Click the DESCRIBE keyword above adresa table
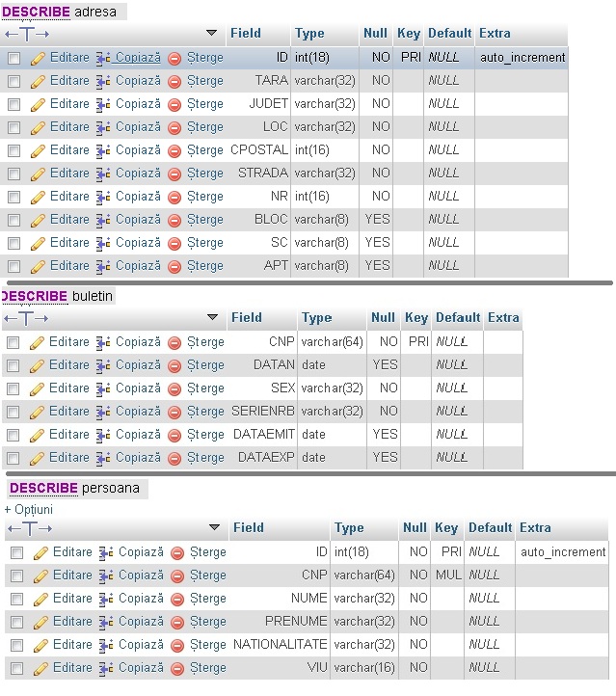Image resolution: width=616 pixels, height=696 pixels. point(36,12)
